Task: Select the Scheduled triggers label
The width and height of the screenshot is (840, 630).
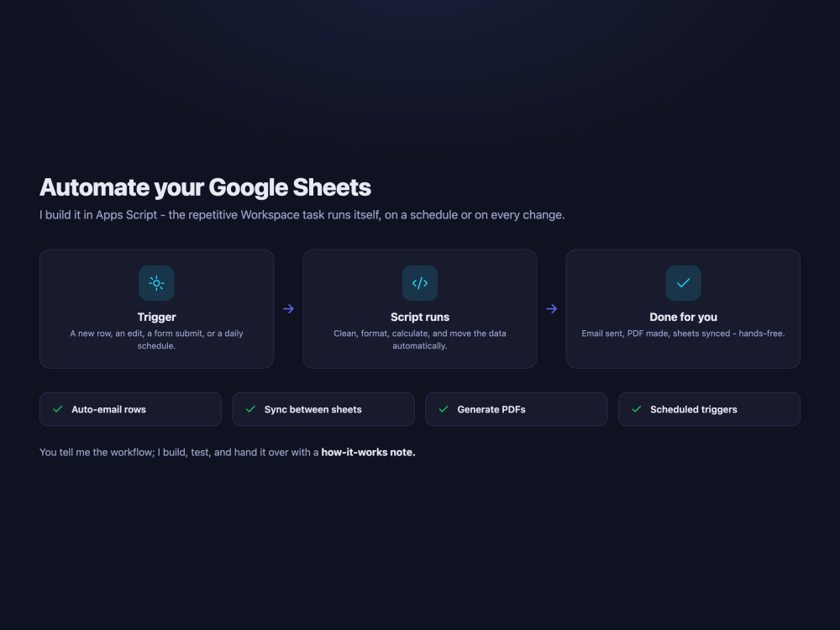Action: [694, 409]
